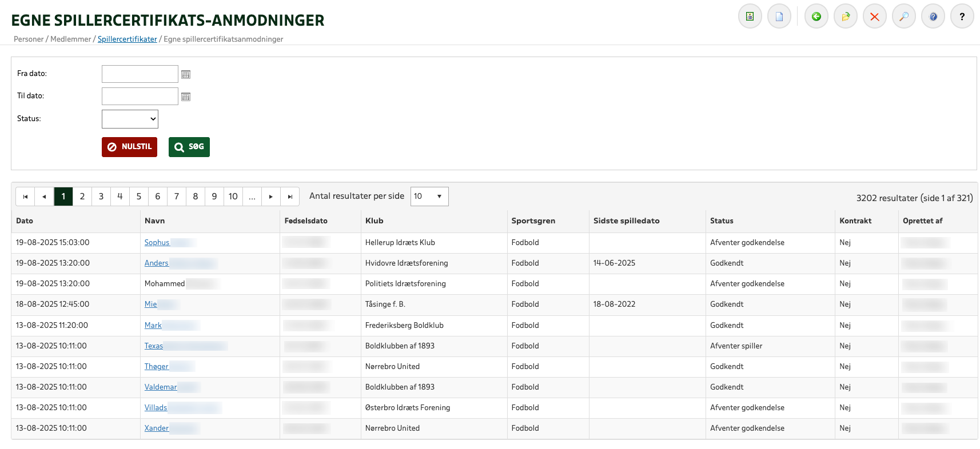
Task: Jump to the last results page
Action: (x=290, y=197)
